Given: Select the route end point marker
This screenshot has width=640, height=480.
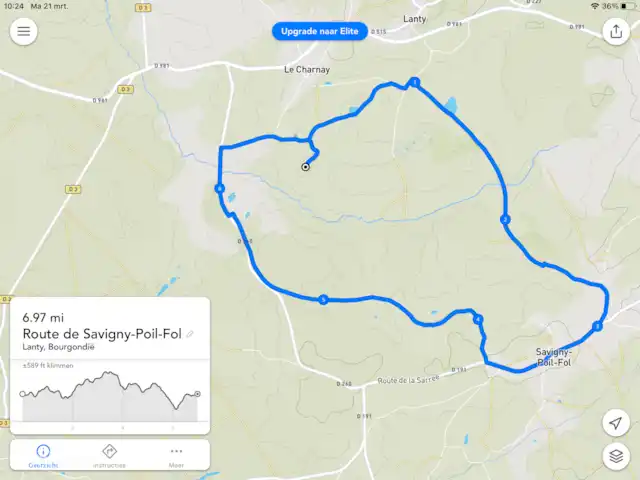Looking at the screenshot, I should pyautogui.click(x=305, y=167).
